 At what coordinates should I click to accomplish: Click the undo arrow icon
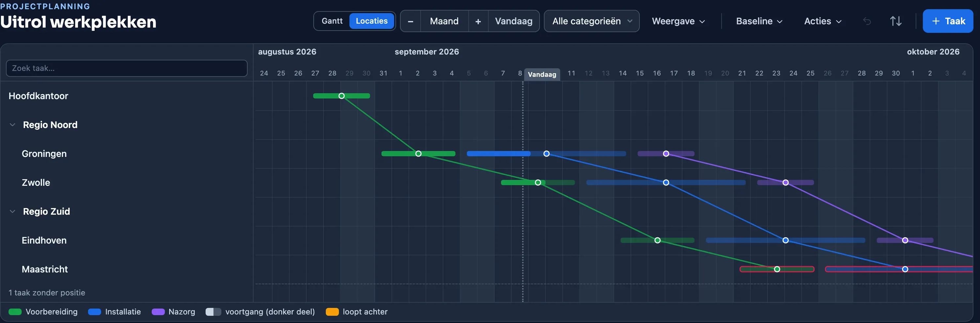pos(867,21)
